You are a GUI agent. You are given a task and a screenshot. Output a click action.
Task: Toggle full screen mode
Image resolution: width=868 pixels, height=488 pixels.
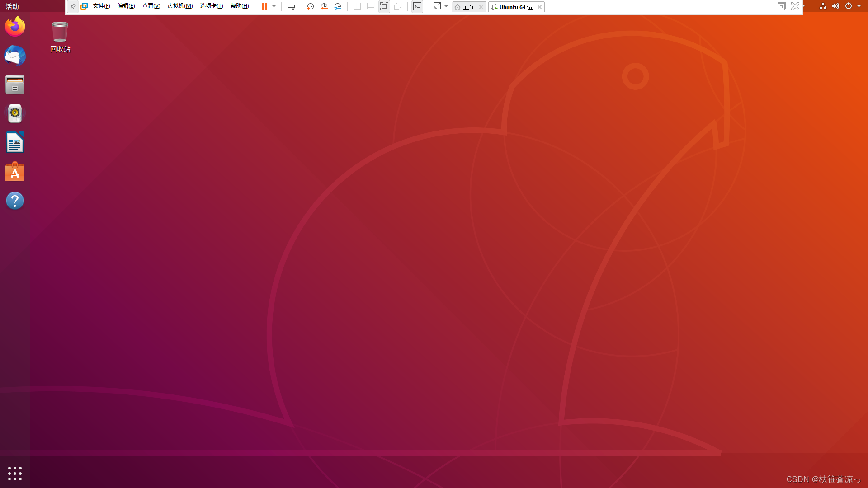click(384, 6)
